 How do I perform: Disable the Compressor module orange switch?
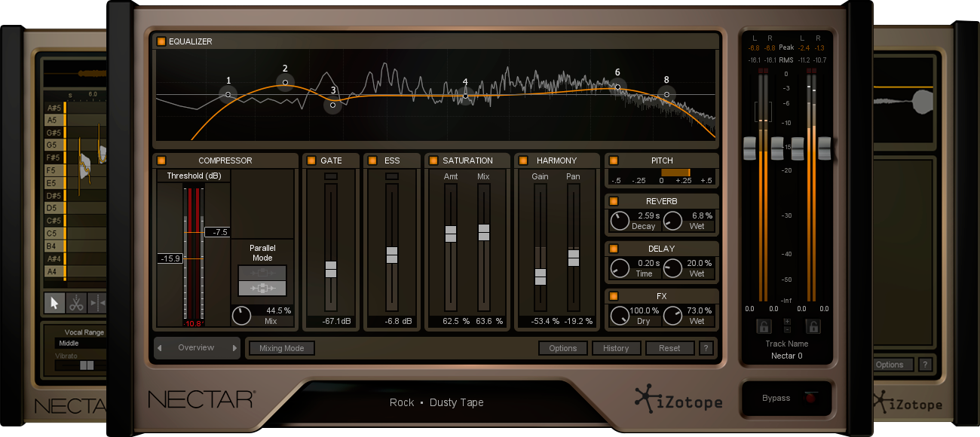click(x=161, y=160)
